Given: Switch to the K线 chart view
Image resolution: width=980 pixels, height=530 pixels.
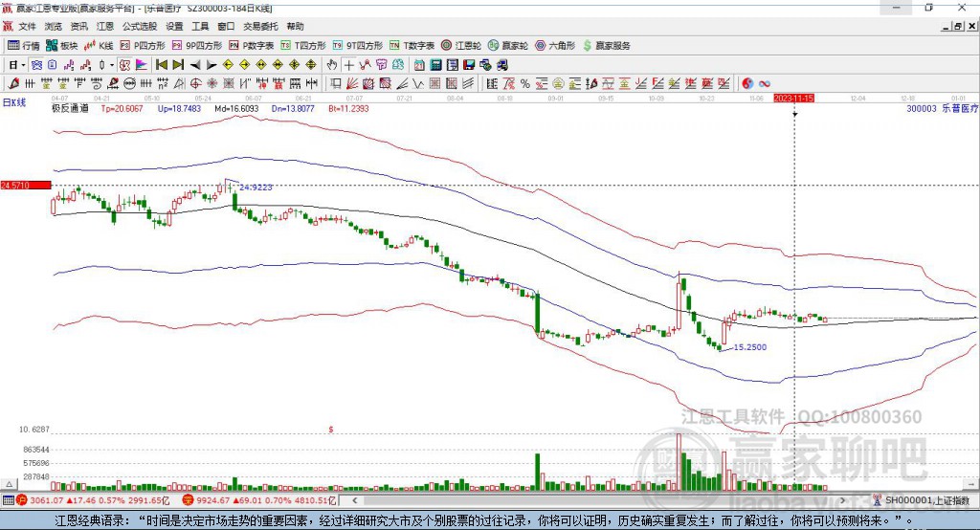Looking at the screenshot, I should tap(99, 46).
